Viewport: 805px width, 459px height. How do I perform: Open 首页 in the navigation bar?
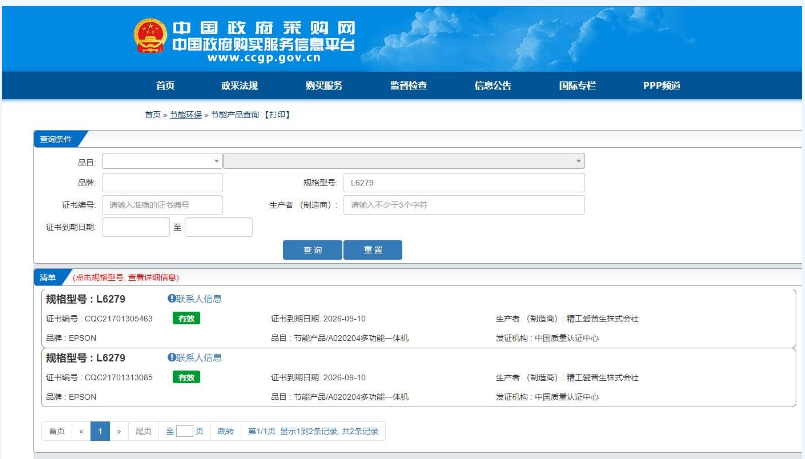pyautogui.click(x=165, y=86)
